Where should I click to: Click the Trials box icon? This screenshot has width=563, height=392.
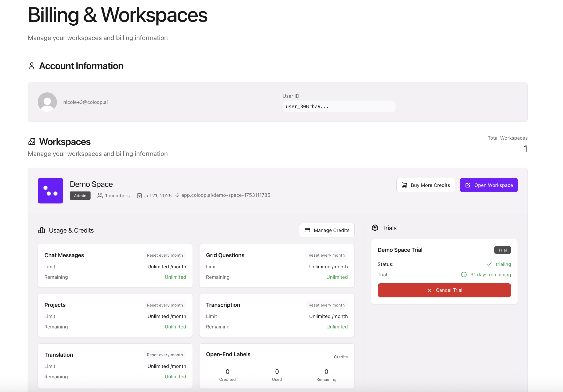[375, 228]
